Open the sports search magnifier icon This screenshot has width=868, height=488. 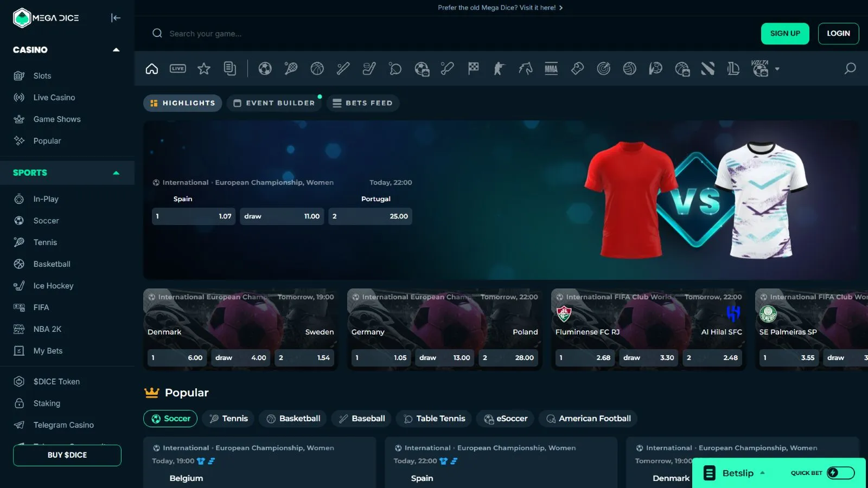tap(850, 69)
